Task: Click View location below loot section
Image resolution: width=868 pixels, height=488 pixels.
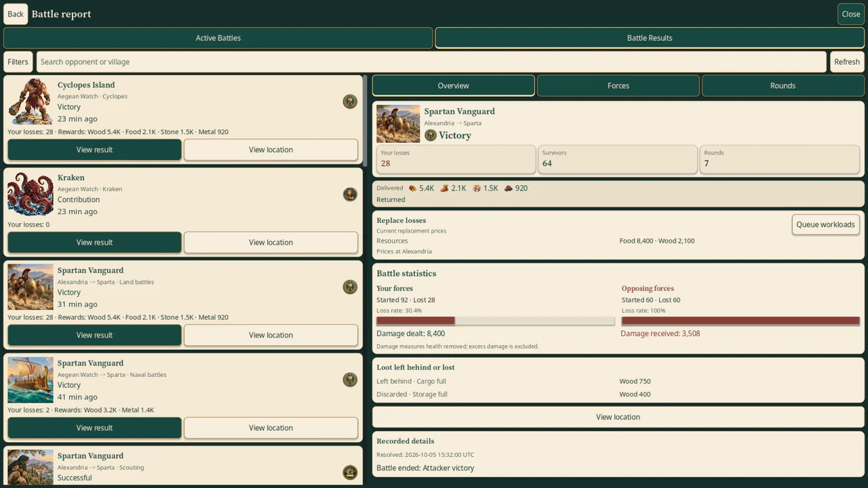Action: (x=618, y=417)
